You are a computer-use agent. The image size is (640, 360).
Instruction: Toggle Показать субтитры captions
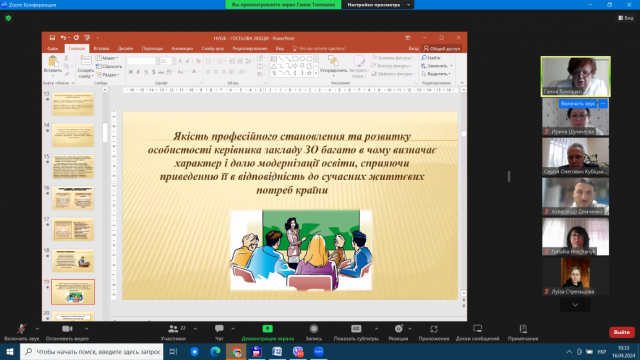click(x=356, y=333)
